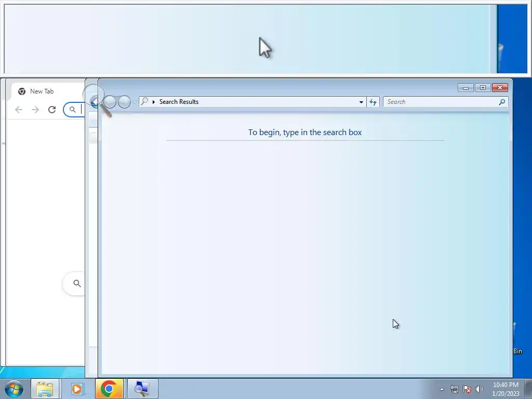Switch to Google Chrome on the taskbar
The height and width of the screenshot is (399, 532).
tap(109, 389)
